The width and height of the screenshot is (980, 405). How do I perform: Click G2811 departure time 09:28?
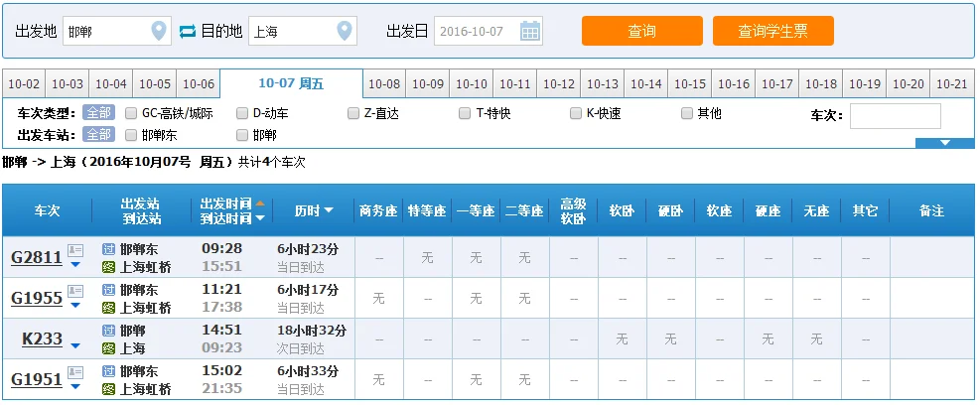(221, 249)
